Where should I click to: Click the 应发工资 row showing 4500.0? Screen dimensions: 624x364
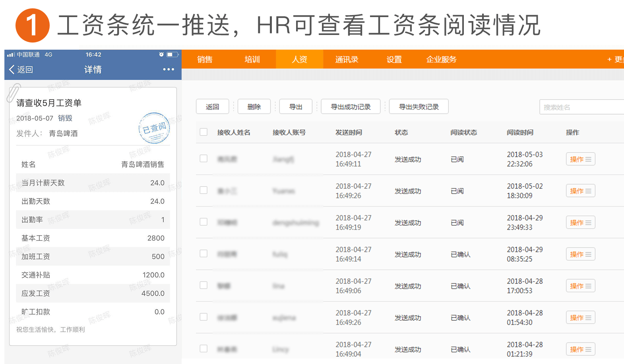pos(93,293)
